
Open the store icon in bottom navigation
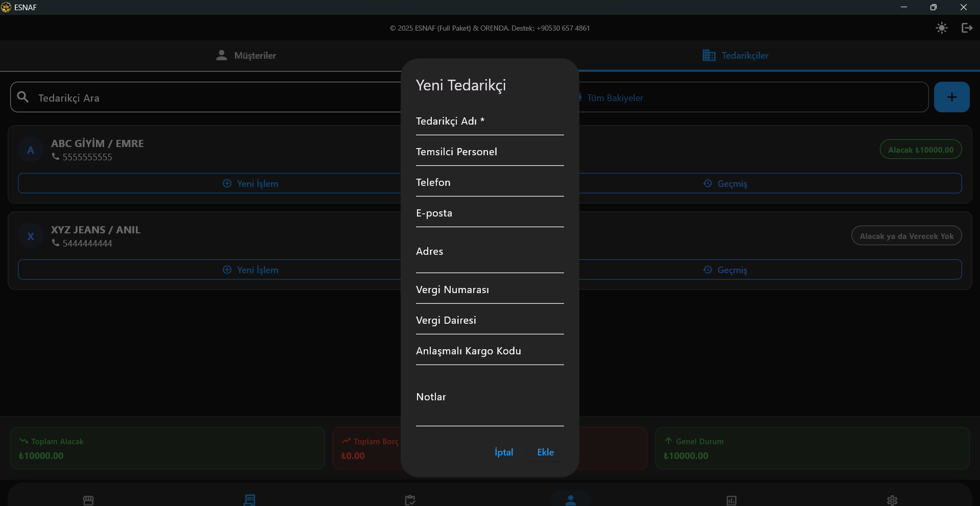tap(88, 500)
